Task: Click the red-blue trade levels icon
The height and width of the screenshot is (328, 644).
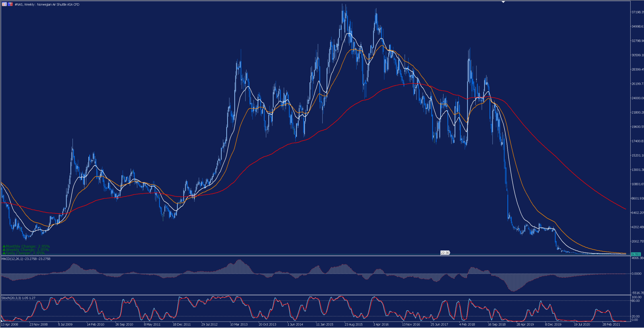Action: pos(10,4)
